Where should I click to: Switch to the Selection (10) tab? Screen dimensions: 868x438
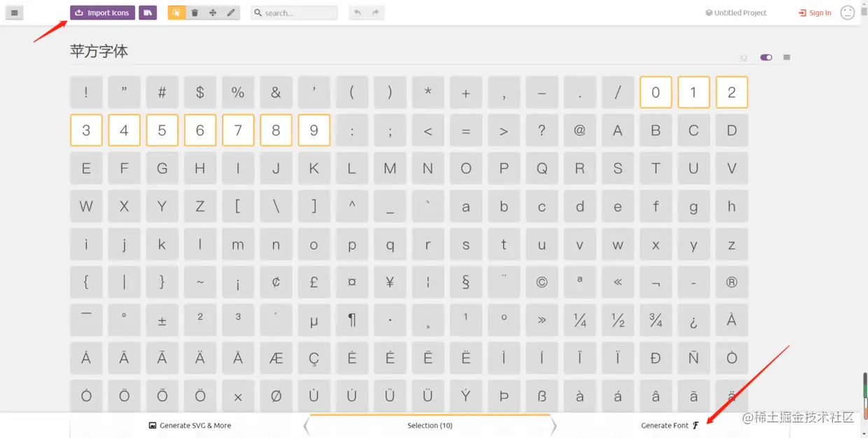click(x=430, y=425)
